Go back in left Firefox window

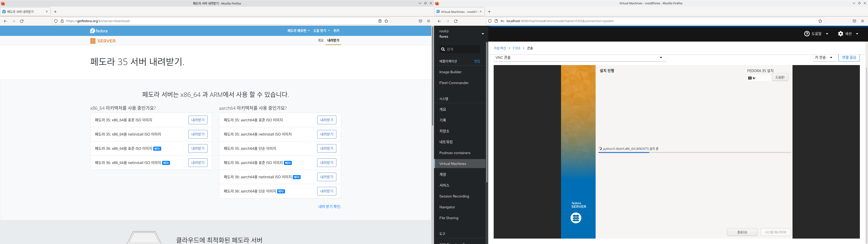[x=5, y=21]
